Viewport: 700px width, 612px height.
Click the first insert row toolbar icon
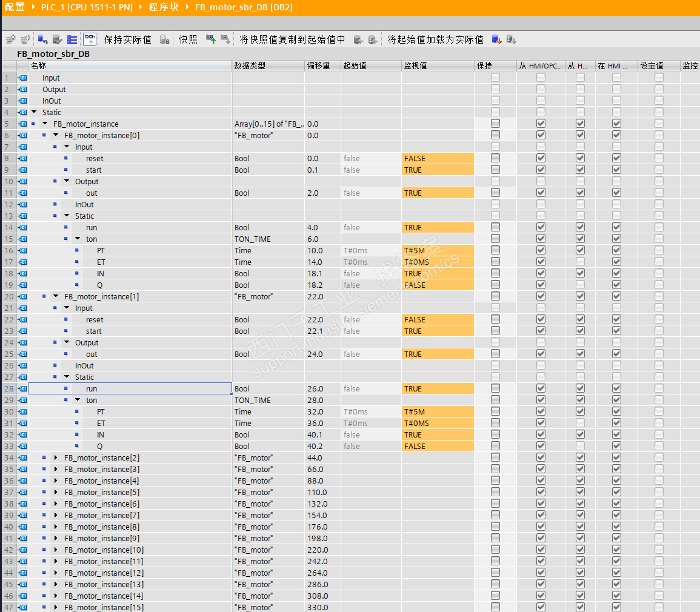10,39
